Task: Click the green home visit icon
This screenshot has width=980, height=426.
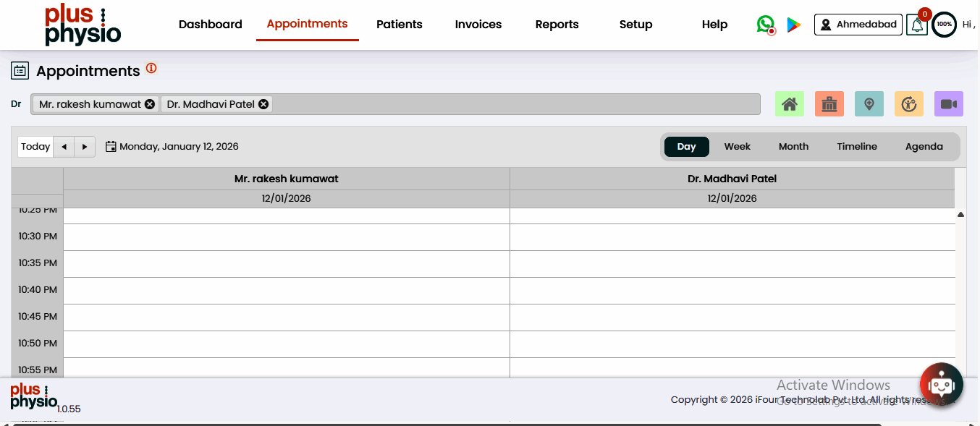Action: pos(790,104)
